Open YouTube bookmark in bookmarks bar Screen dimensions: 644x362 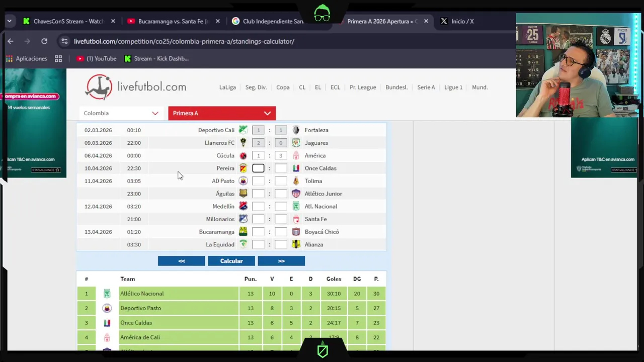click(x=96, y=59)
